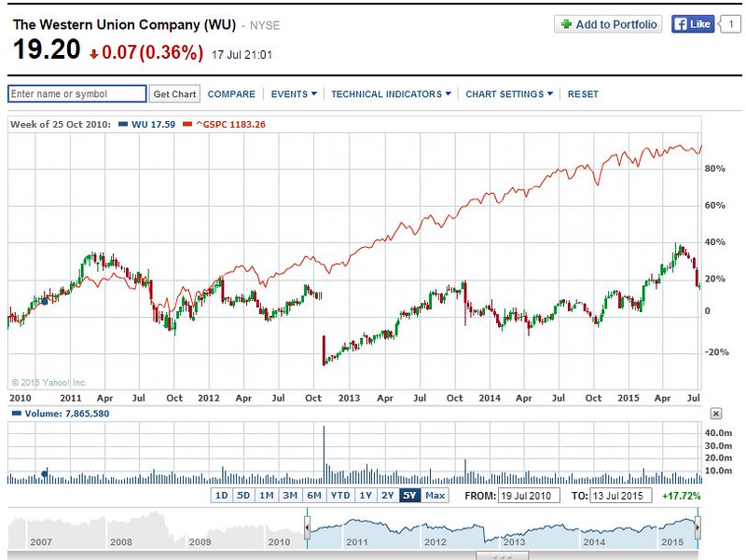746x560 pixels.
Task: Click the horizontal scrollbar thumb under the overview
Action: [502, 556]
